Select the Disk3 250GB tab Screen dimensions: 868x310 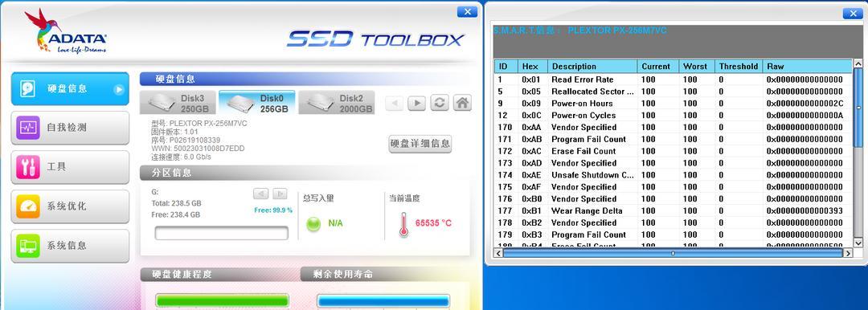(178, 103)
